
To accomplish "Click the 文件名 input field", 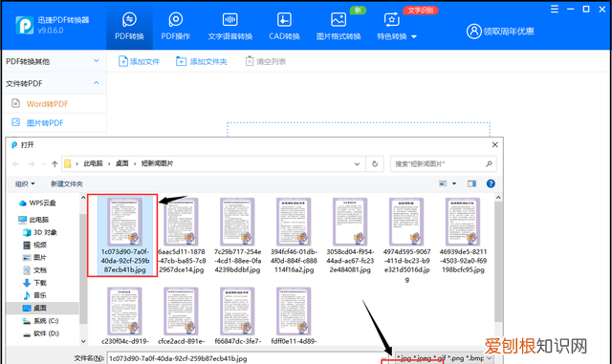I will pyautogui.click(x=249, y=358).
